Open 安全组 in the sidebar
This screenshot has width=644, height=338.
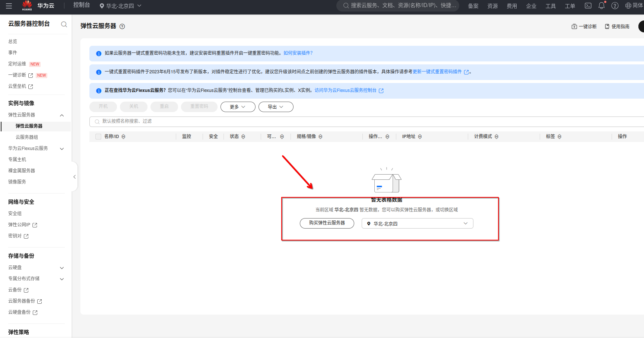pyautogui.click(x=15, y=213)
